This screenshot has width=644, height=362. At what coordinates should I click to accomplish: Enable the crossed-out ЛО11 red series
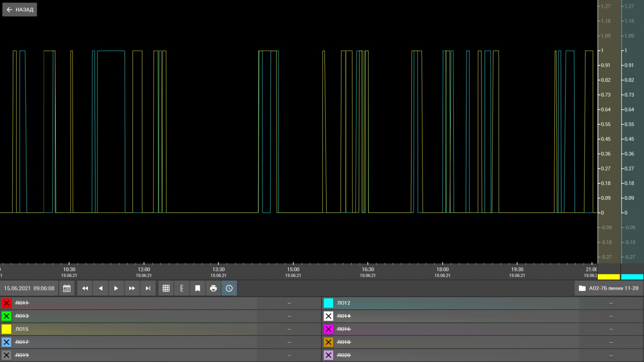pos(7,303)
